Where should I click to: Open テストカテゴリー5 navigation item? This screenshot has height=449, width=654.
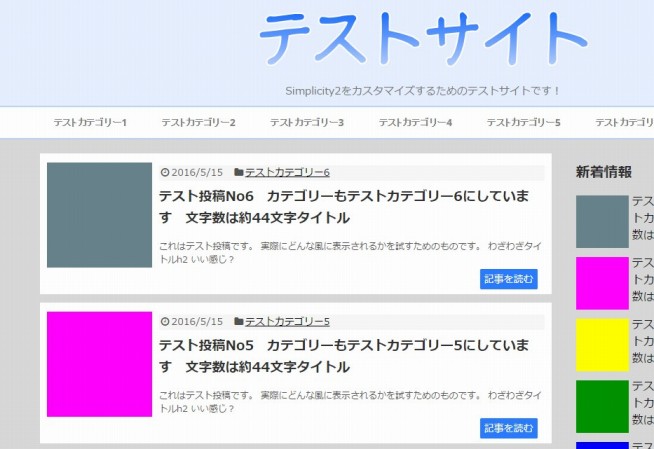(523, 123)
